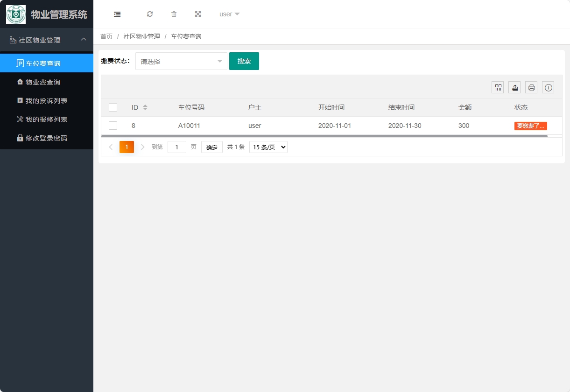Print the table using the printer icon
Viewport: 570px width, 392px height.
coord(531,87)
